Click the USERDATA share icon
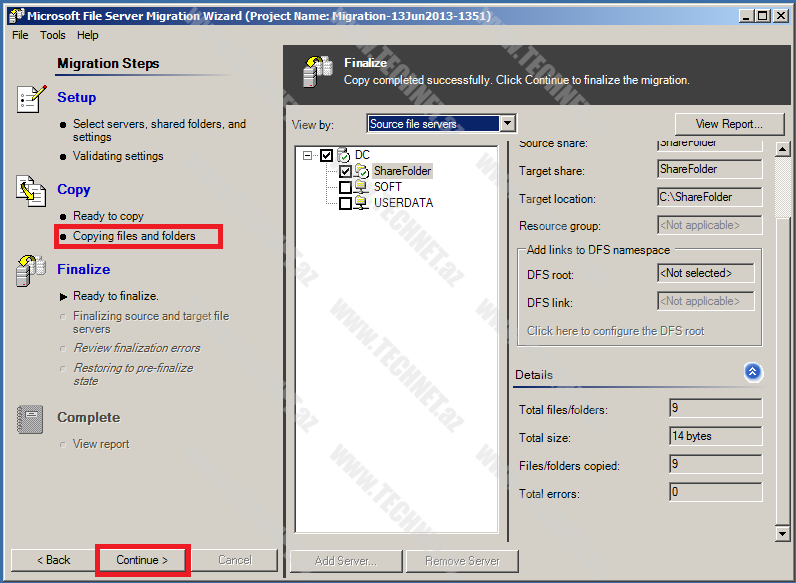The height and width of the screenshot is (583, 796). pyautogui.click(x=362, y=203)
